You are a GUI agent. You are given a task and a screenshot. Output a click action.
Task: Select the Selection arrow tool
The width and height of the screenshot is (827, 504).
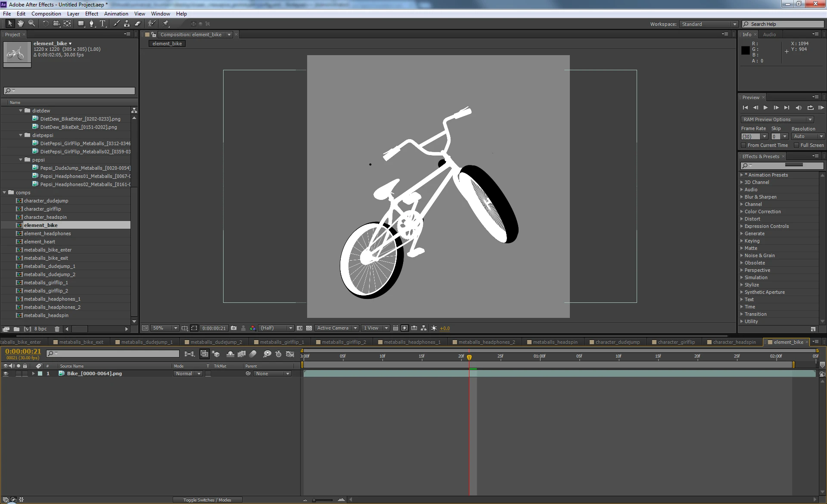[10, 24]
